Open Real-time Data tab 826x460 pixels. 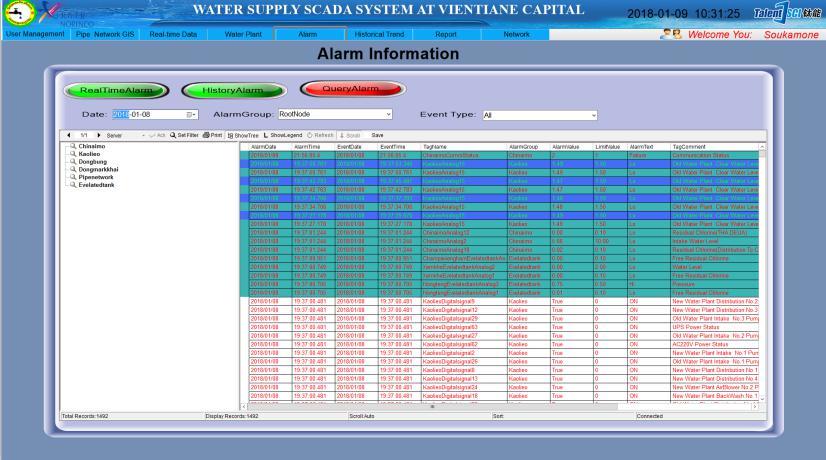coord(173,34)
